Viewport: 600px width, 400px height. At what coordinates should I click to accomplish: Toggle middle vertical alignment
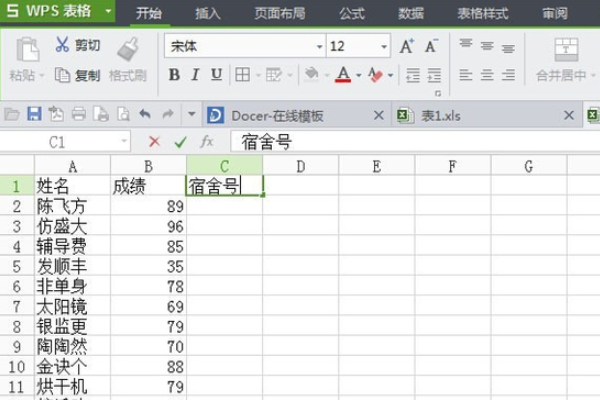487,46
